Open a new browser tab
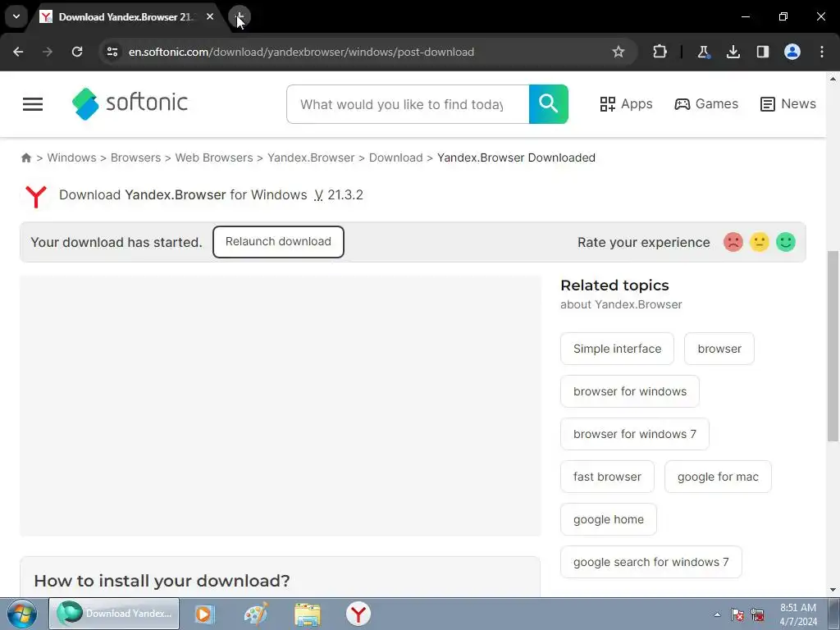 (x=240, y=17)
